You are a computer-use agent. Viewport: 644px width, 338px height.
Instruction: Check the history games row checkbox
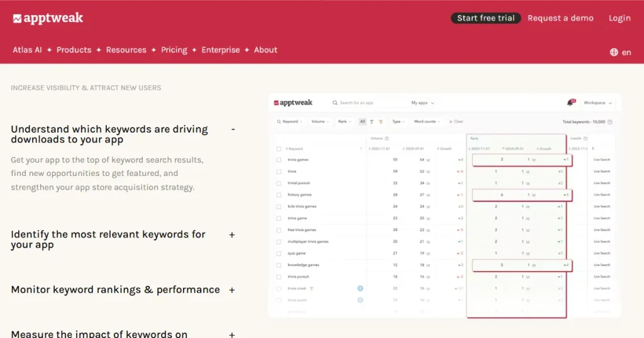tap(279, 195)
